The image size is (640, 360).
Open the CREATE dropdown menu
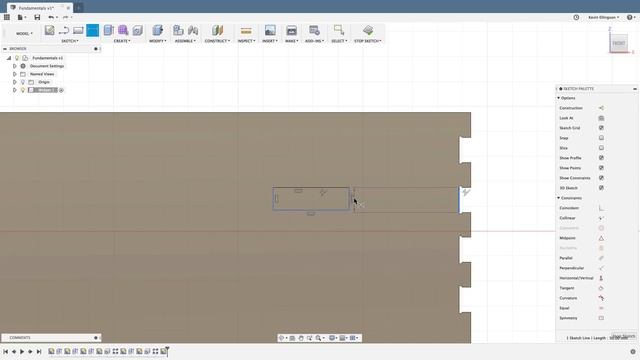[x=122, y=41]
